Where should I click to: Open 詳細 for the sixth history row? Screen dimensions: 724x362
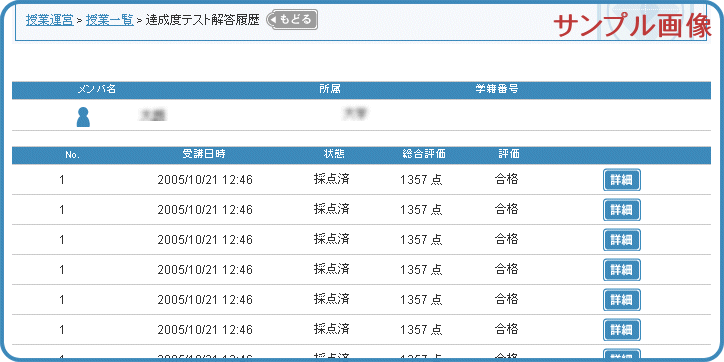(x=621, y=330)
